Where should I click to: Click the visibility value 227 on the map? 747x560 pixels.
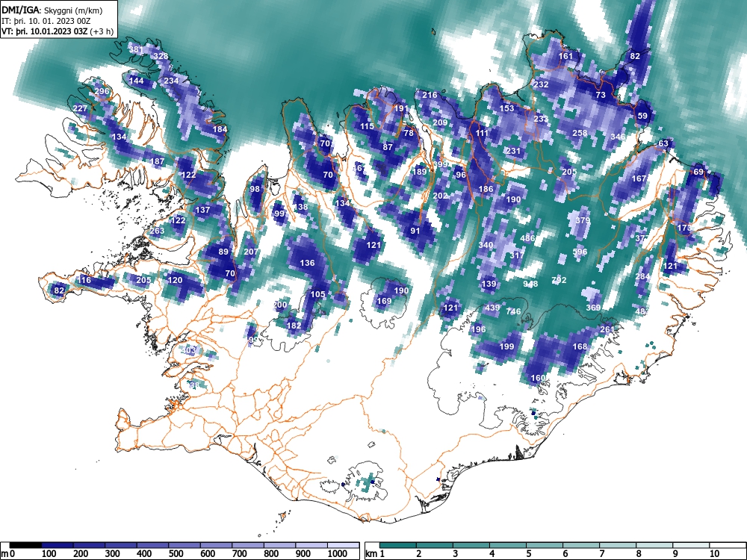tap(80, 108)
